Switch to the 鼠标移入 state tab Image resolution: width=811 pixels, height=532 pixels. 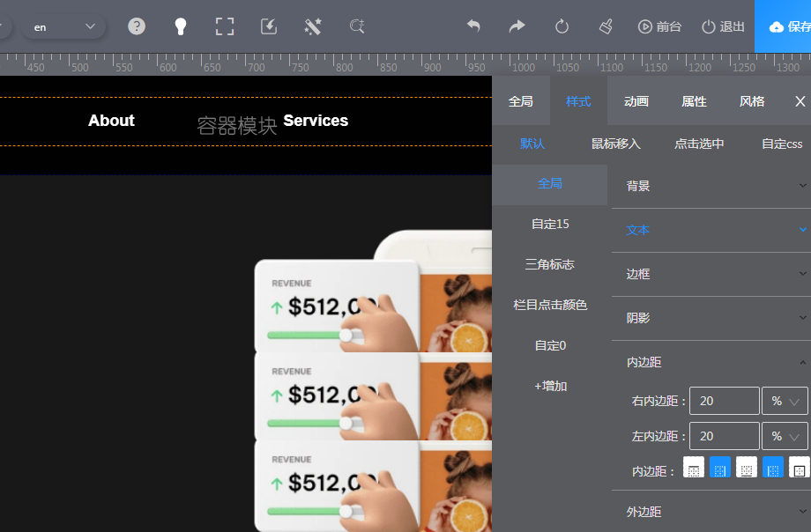point(615,144)
